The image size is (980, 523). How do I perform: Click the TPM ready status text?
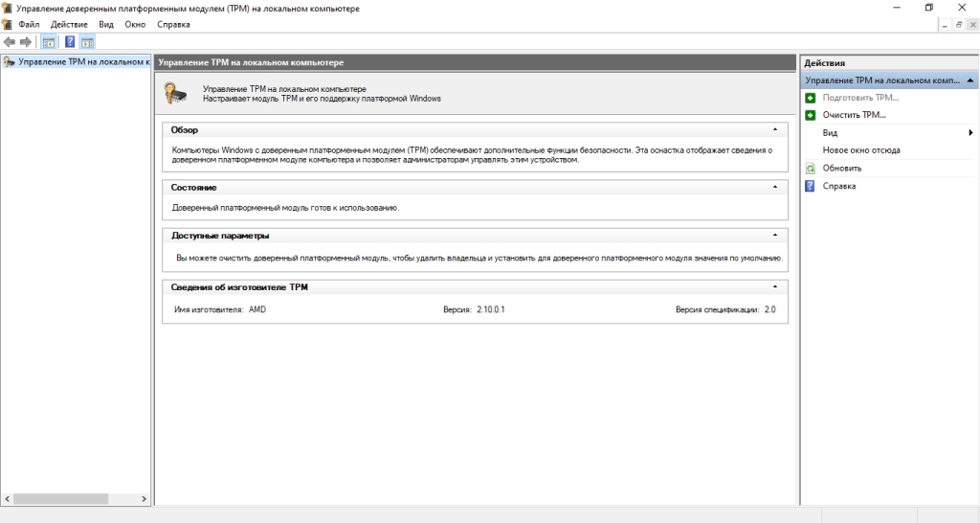tap(285, 208)
